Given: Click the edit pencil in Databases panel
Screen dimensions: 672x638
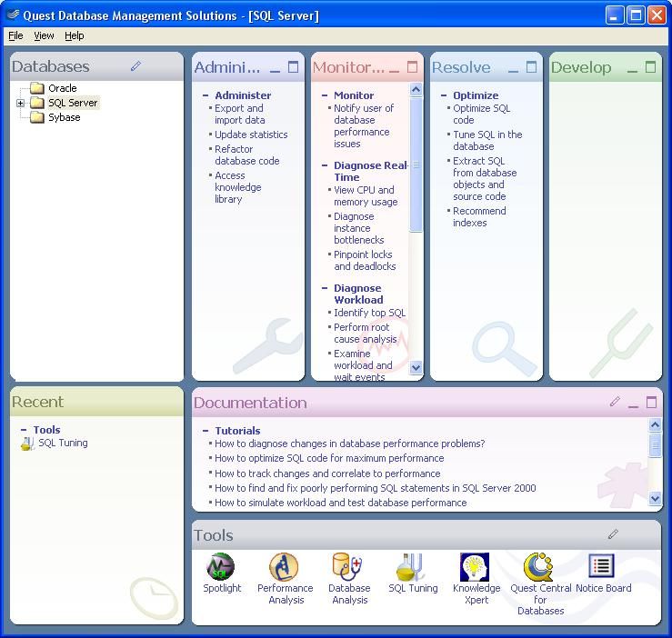Looking at the screenshot, I should coord(136,66).
